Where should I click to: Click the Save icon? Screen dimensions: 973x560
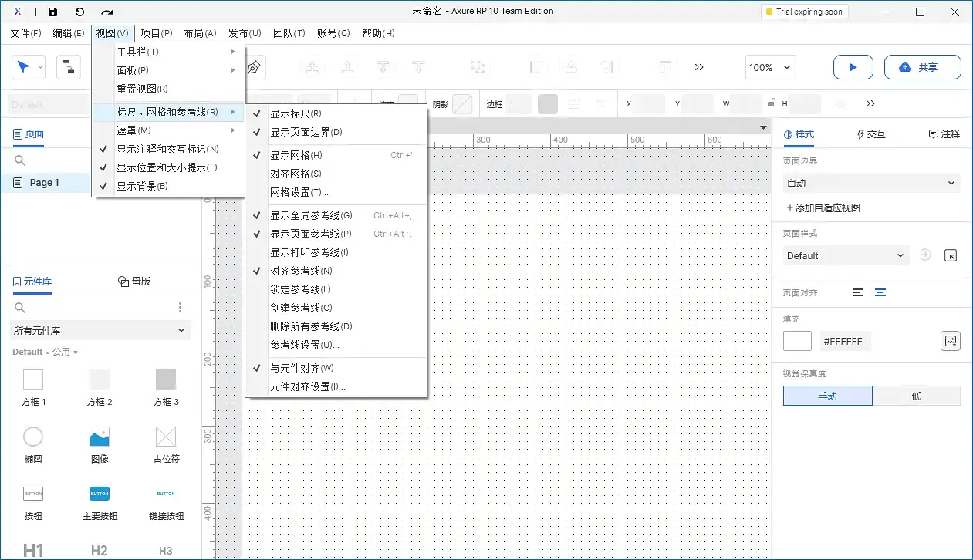point(52,11)
